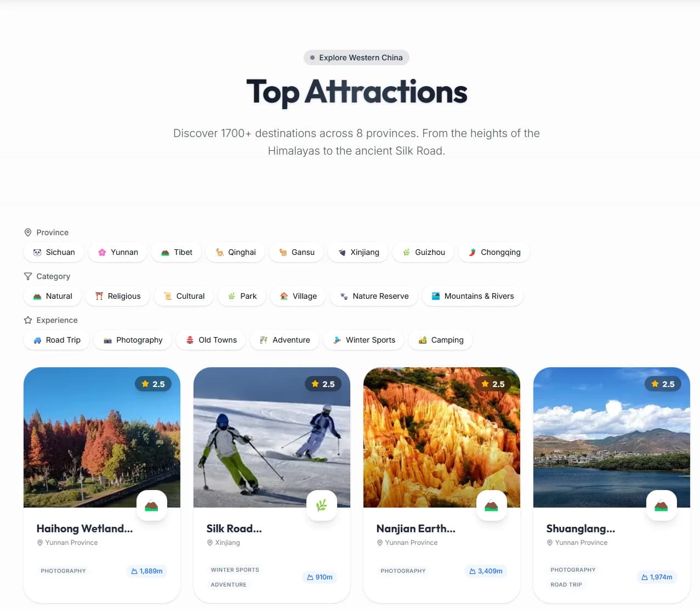
Task: Click the mountain icon badge on Shuanglang card
Action: pyautogui.click(x=662, y=505)
